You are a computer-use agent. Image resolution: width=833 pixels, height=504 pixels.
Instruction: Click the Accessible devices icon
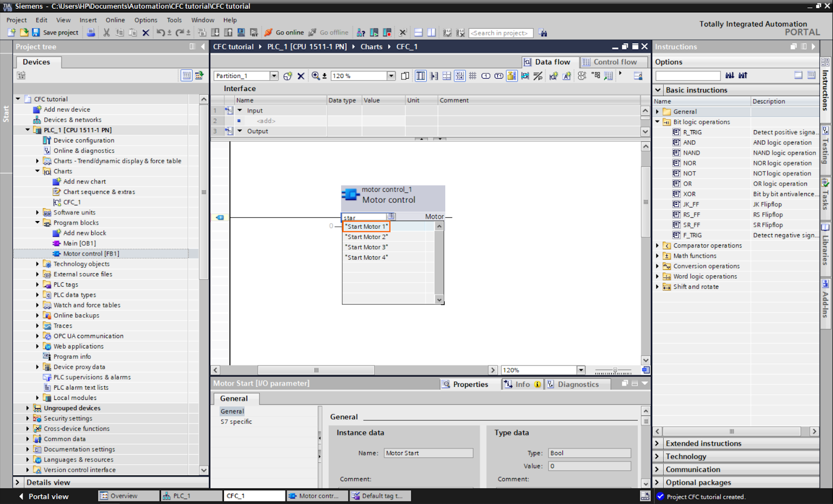tap(360, 32)
